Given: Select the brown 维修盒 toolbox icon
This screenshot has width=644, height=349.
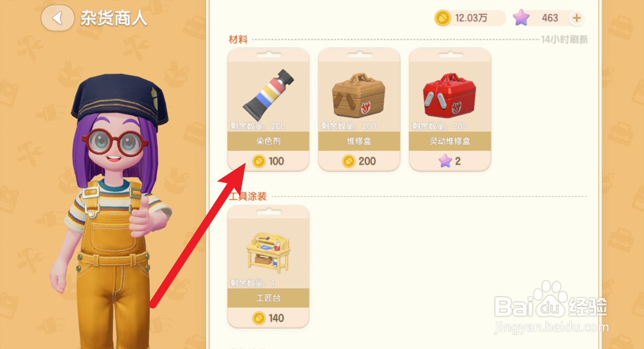Looking at the screenshot, I should pos(359,95).
